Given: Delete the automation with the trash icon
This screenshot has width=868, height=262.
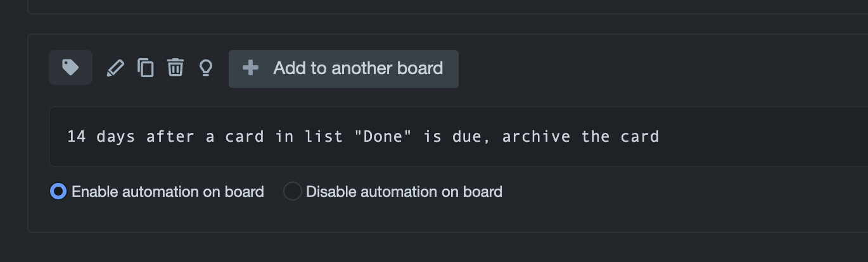Looking at the screenshot, I should click(x=176, y=67).
